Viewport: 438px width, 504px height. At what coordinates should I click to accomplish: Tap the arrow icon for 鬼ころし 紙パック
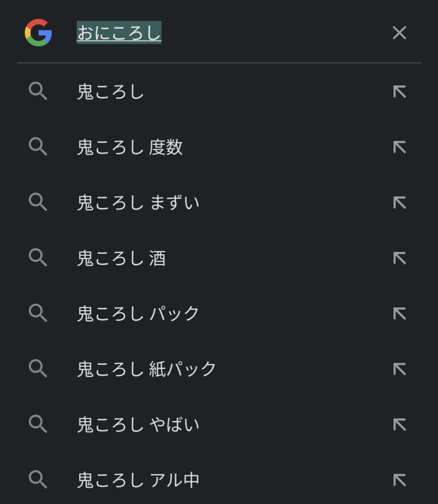click(400, 369)
